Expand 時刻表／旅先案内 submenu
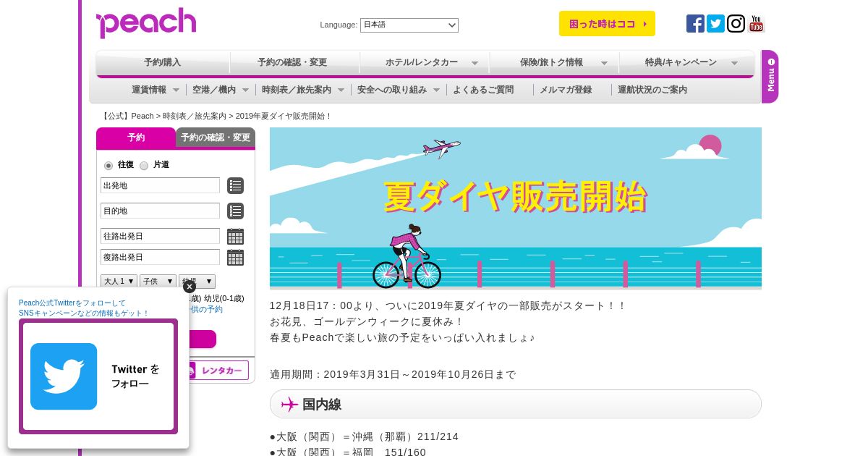This screenshot has width=868, height=456. coord(303,90)
